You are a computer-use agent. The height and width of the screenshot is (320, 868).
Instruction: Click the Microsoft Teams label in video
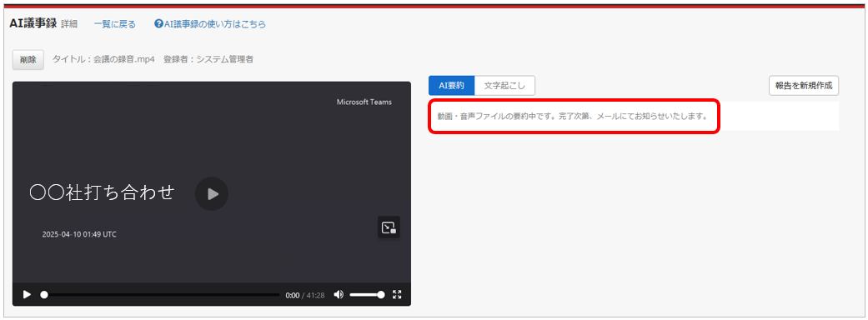tap(364, 102)
